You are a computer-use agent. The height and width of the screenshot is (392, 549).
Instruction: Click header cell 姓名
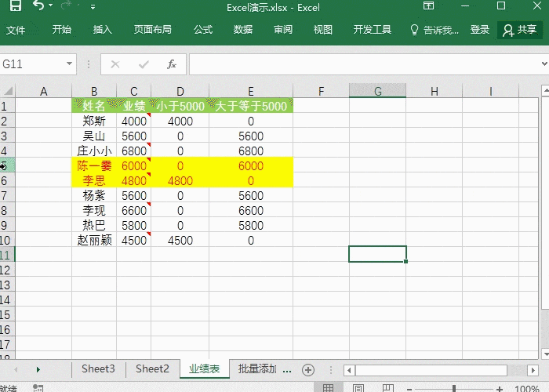tap(94, 106)
